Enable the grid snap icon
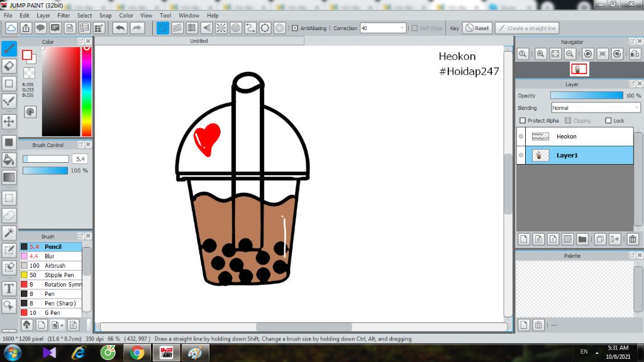This screenshot has width=644, height=362. pos(192,28)
